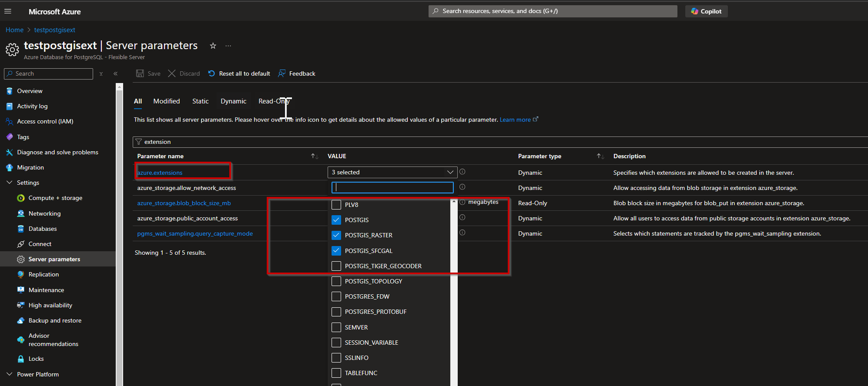Check the SSLINFO checkbox
The height and width of the screenshot is (386, 868).
point(336,358)
